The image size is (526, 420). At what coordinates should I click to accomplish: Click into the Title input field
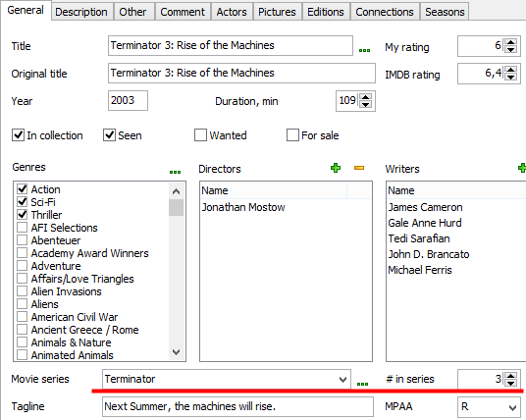[231, 45]
